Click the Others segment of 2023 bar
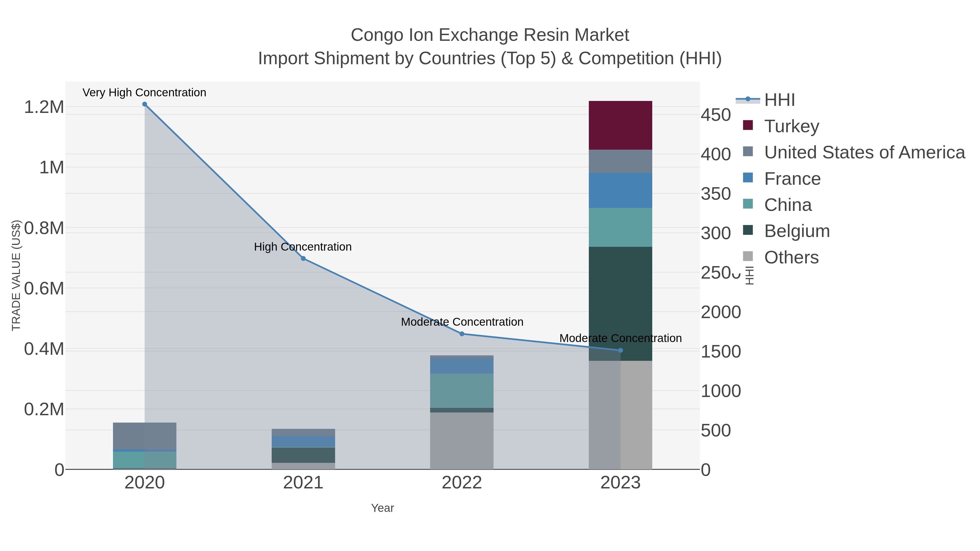 coord(620,415)
